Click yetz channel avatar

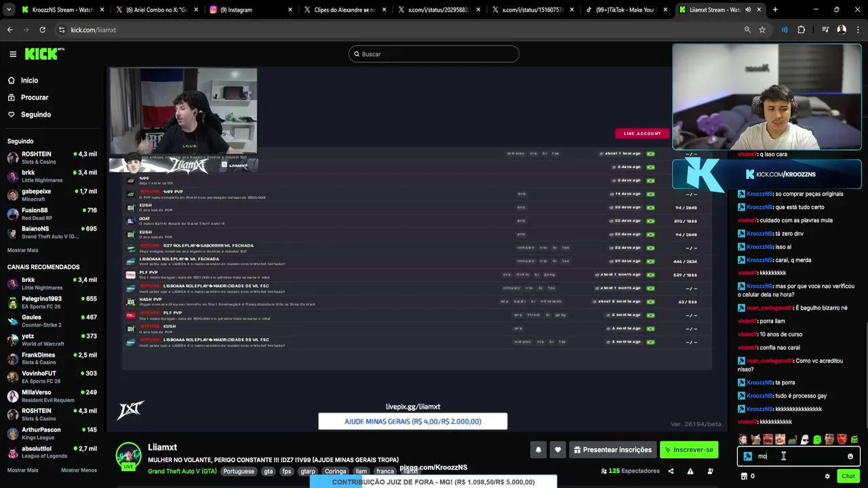point(13,340)
